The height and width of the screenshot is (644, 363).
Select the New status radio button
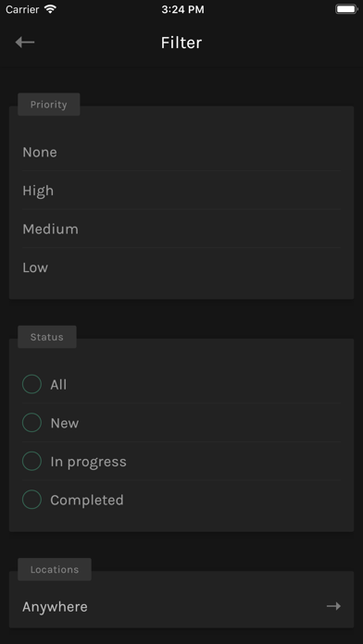tap(31, 422)
